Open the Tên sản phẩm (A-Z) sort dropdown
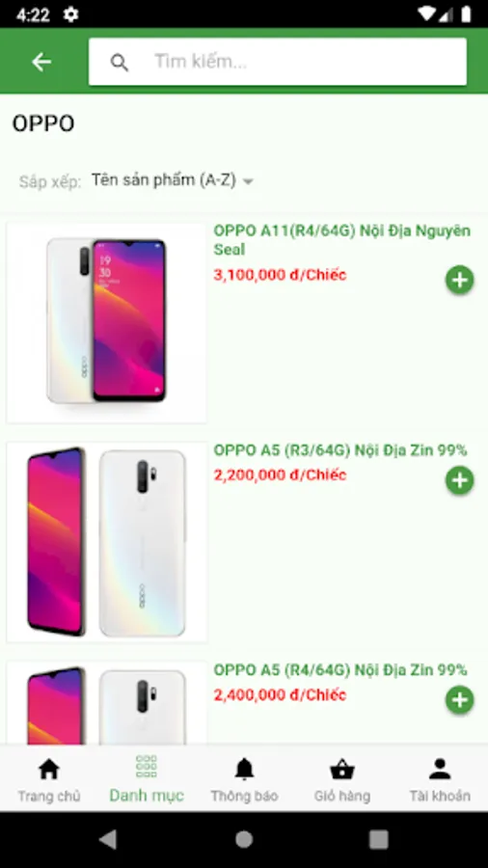 [x=172, y=180]
